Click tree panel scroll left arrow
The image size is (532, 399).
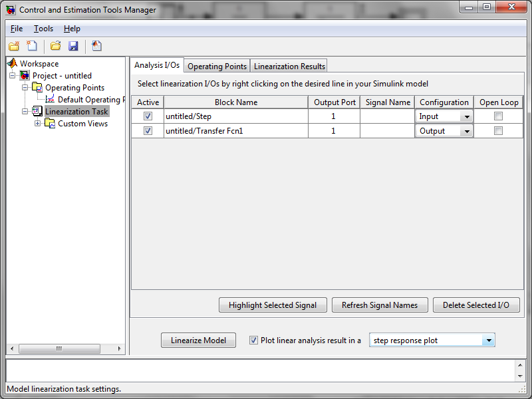point(12,348)
